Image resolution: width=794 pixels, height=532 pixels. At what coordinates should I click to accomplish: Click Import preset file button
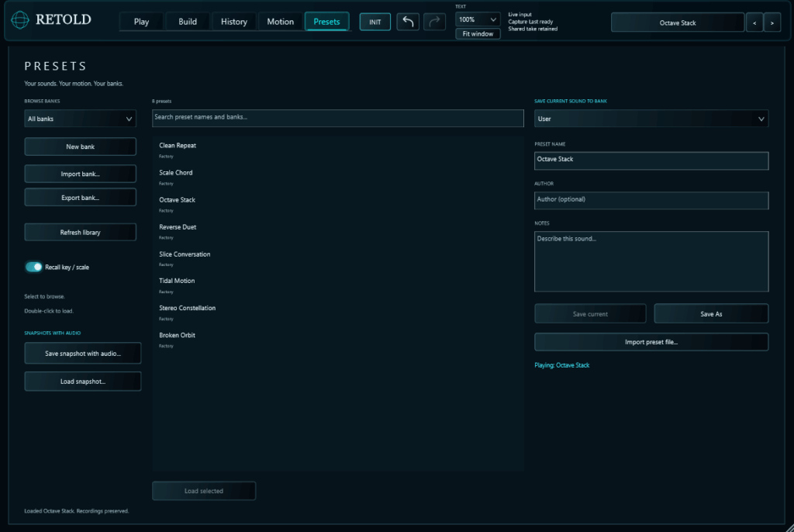(x=651, y=342)
